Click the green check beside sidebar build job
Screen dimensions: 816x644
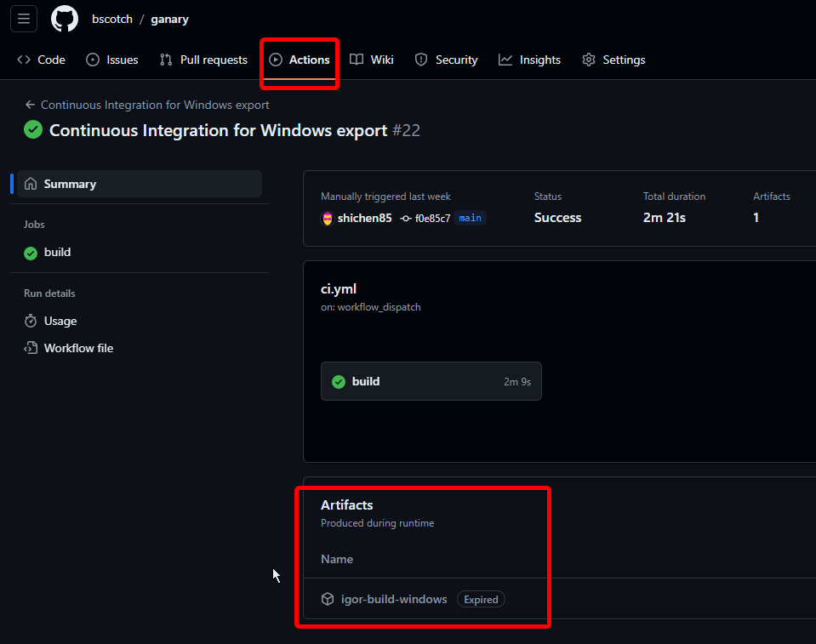point(31,253)
